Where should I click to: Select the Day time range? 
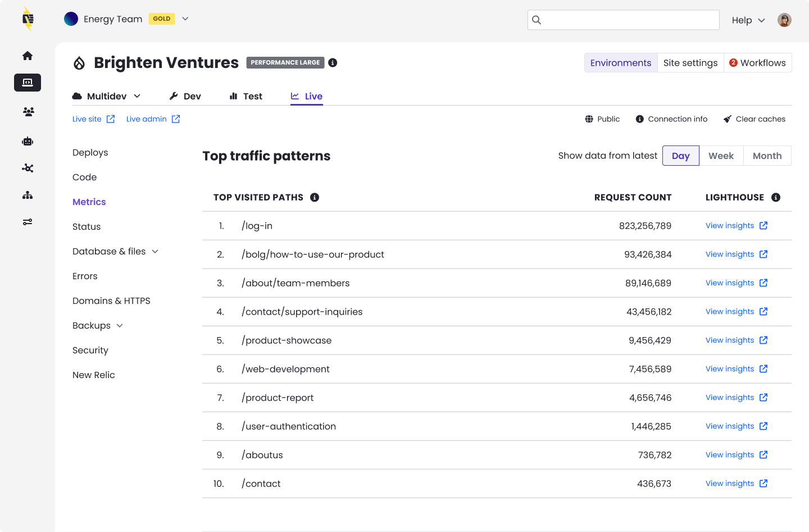680,156
